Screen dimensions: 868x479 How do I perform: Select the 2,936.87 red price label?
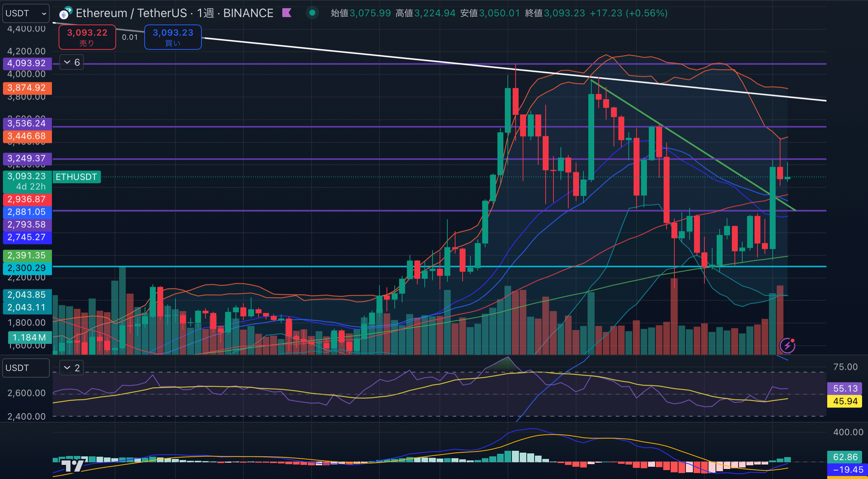pos(27,199)
